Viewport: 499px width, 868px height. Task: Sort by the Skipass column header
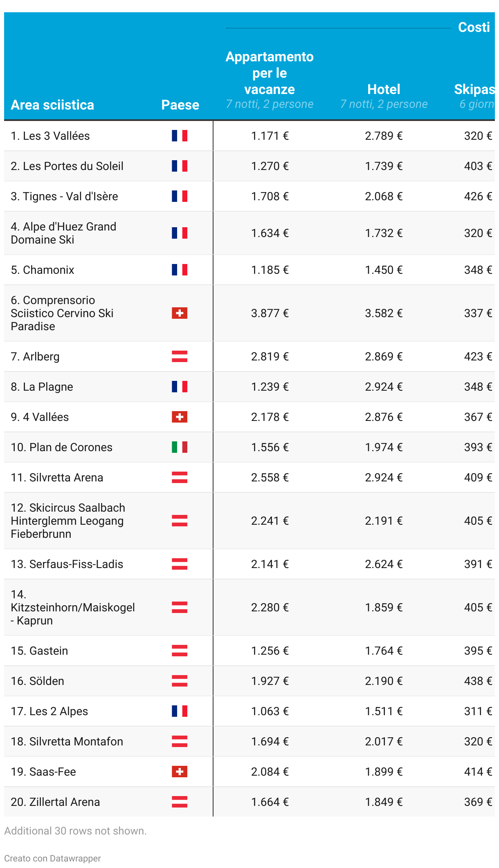pyautogui.click(x=474, y=89)
